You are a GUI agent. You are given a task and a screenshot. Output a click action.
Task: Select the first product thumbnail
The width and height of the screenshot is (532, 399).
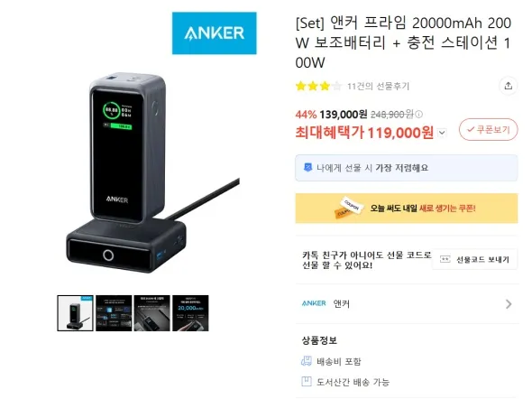tap(75, 313)
